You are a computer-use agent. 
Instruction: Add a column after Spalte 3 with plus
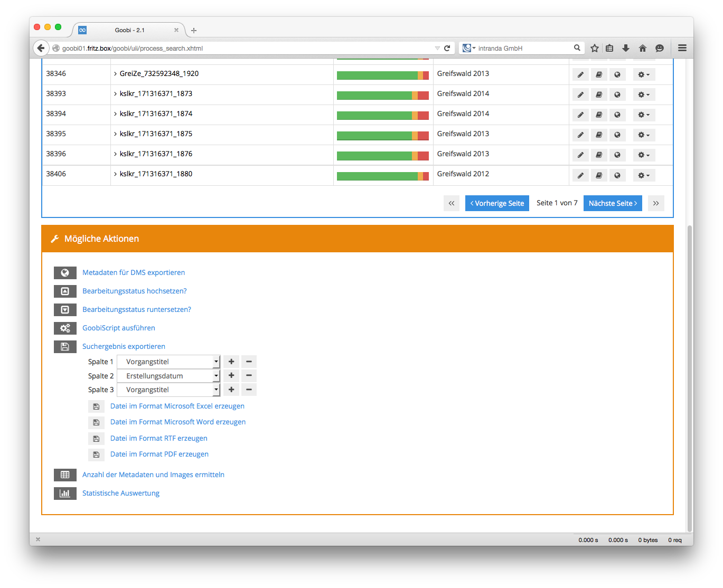[231, 390]
